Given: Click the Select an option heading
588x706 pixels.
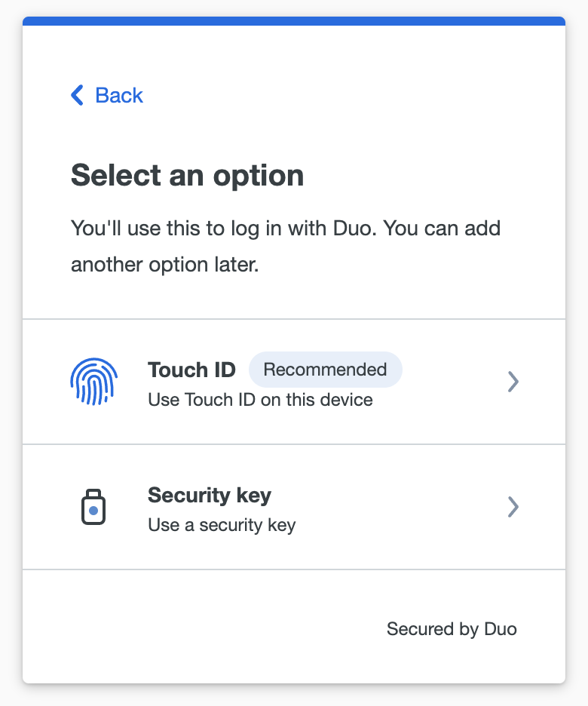Looking at the screenshot, I should coord(186,175).
